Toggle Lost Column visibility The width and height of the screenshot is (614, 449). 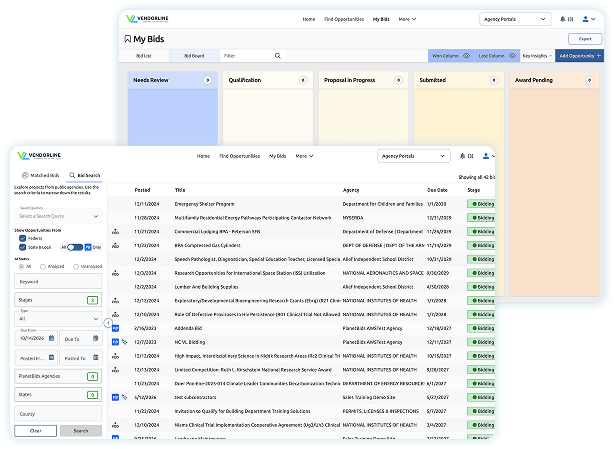coord(497,56)
